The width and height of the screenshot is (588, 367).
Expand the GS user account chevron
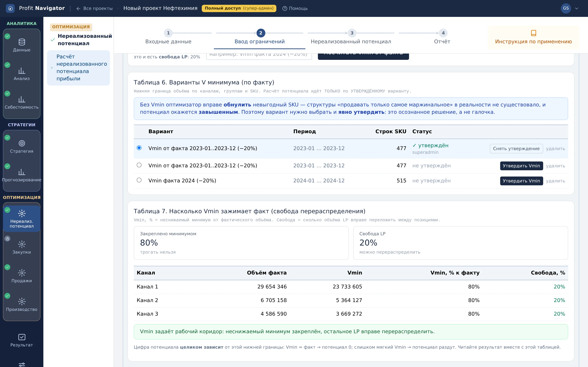tap(576, 8)
